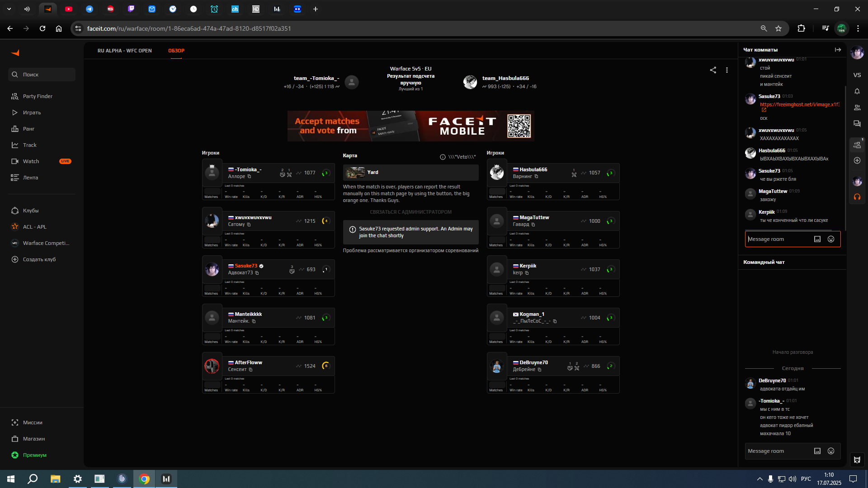Image resolution: width=868 pixels, height=488 pixels.
Task: Open the Warface Competi... club
Action: (x=42, y=243)
